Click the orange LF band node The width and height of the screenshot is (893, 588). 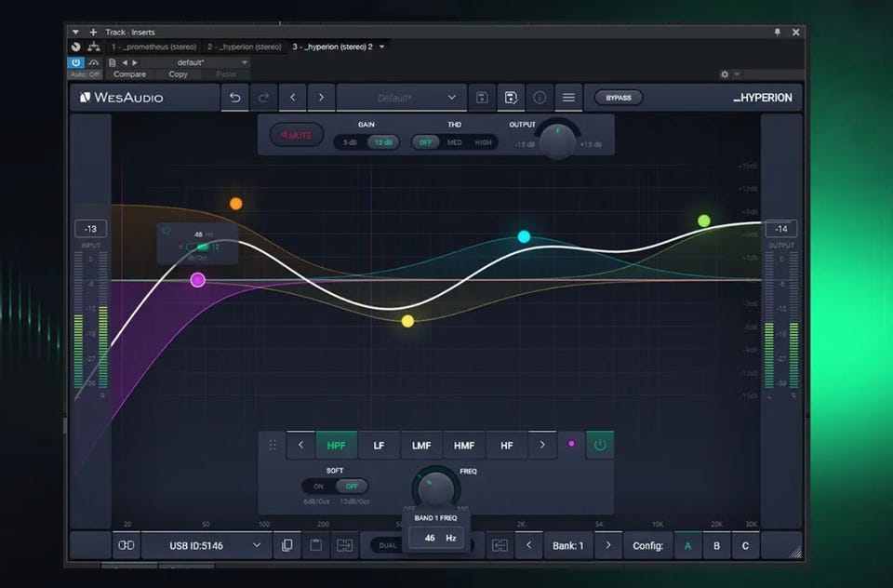(x=235, y=204)
